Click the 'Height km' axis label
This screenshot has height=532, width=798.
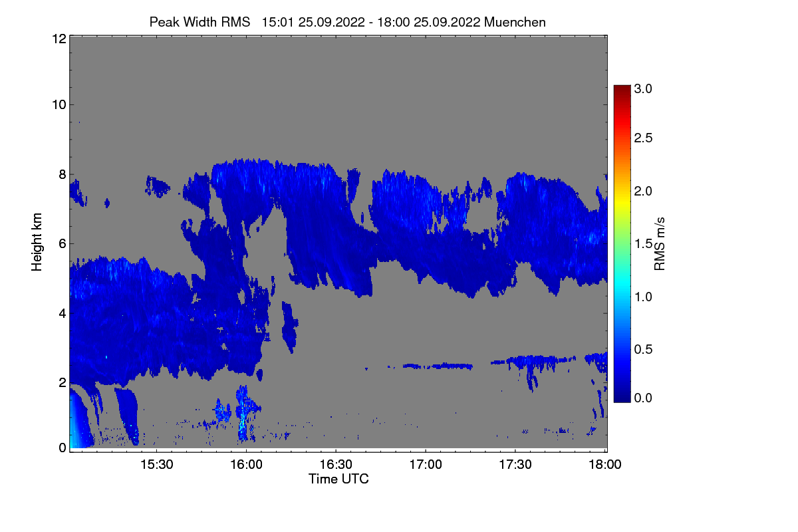tap(37, 242)
